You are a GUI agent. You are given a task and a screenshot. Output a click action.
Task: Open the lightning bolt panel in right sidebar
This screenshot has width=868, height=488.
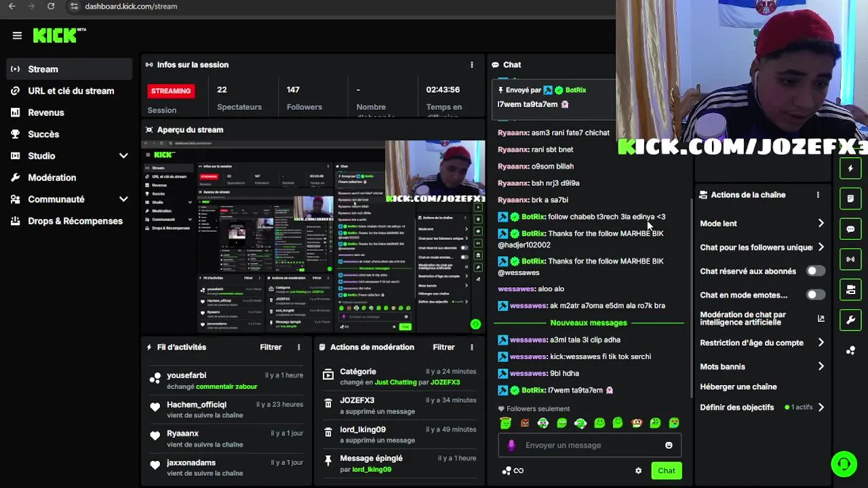tap(850, 168)
